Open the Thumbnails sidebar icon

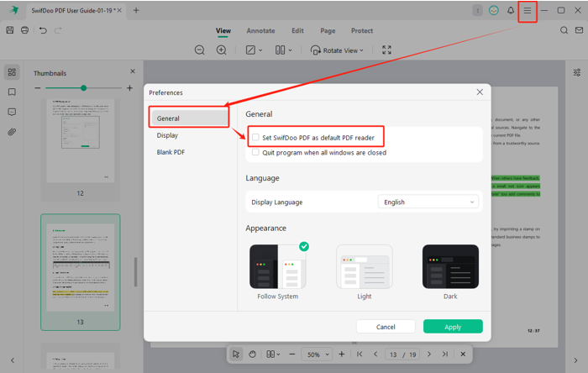click(12, 72)
